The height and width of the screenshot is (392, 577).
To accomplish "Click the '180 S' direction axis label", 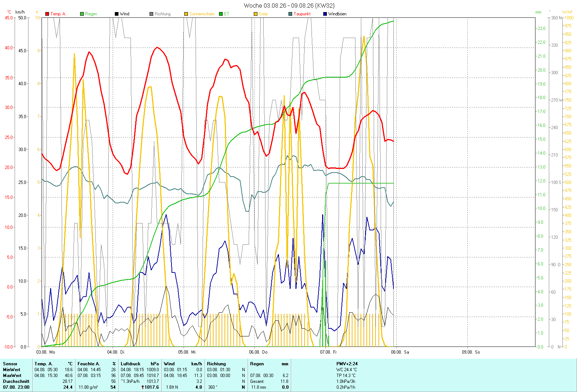I will click(556, 182).
